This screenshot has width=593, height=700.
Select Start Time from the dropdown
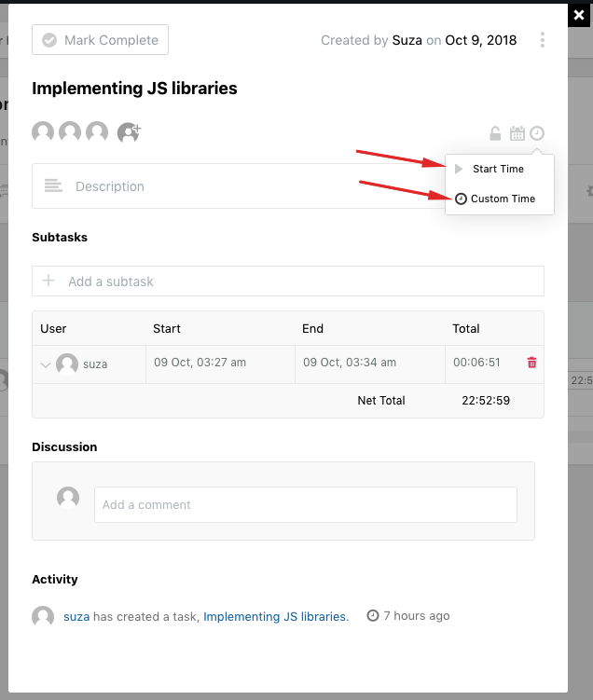click(x=500, y=169)
